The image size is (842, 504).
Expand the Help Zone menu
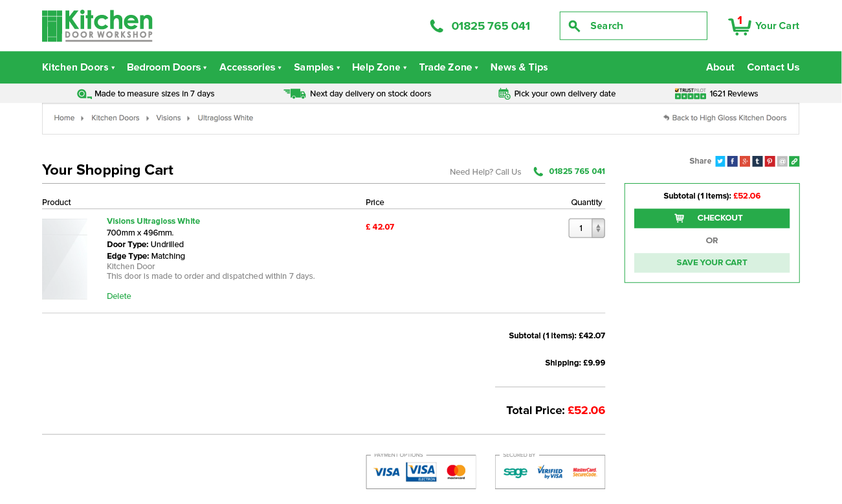pyautogui.click(x=379, y=67)
